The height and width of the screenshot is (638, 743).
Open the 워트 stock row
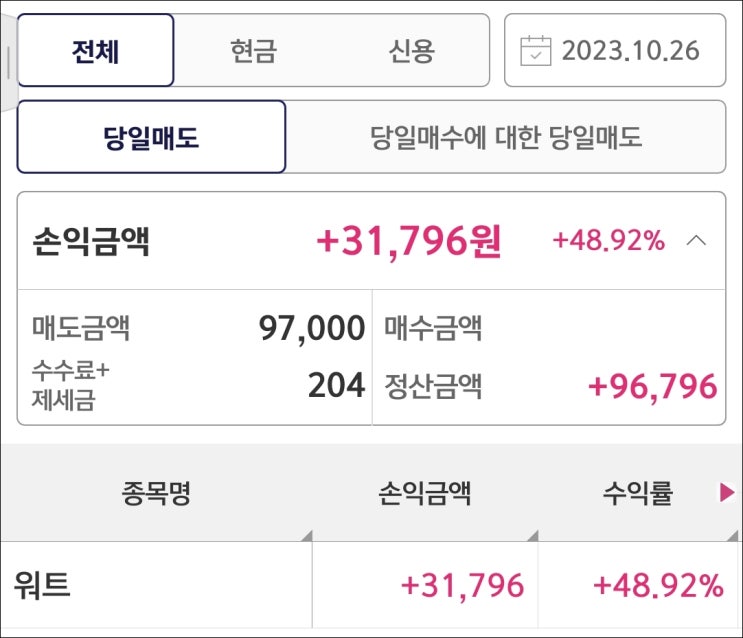(43, 585)
